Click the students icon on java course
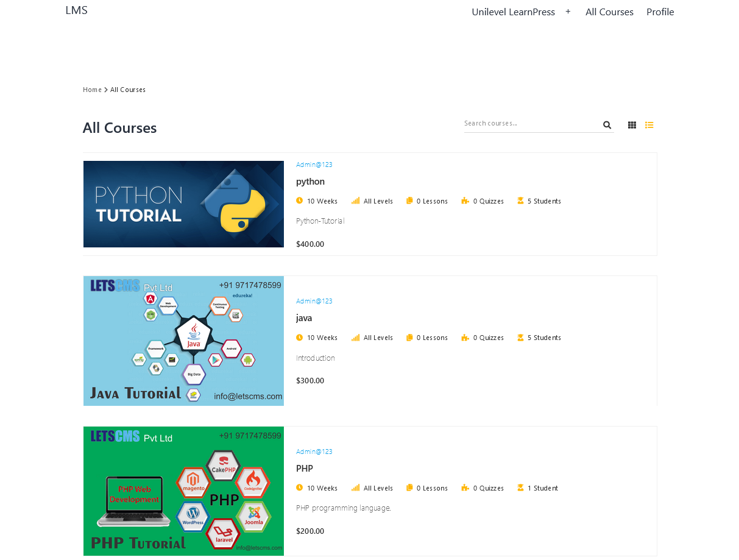 pyautogui.click(x=520, y=337)
